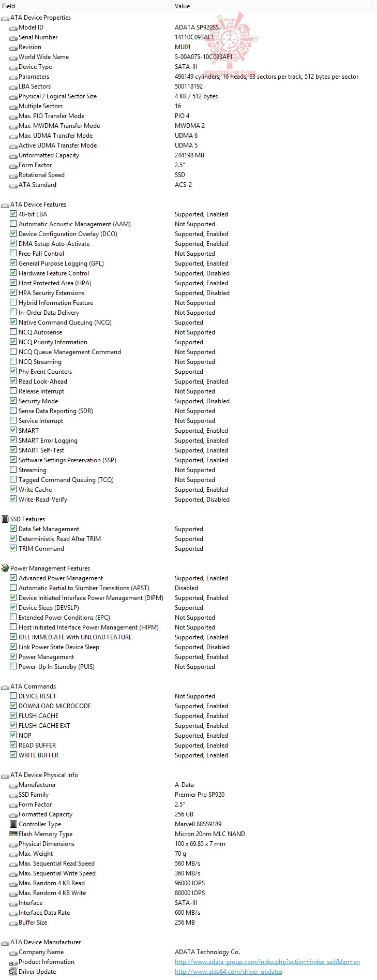Click the icon beside Interface Data Rate

(13, 913)
